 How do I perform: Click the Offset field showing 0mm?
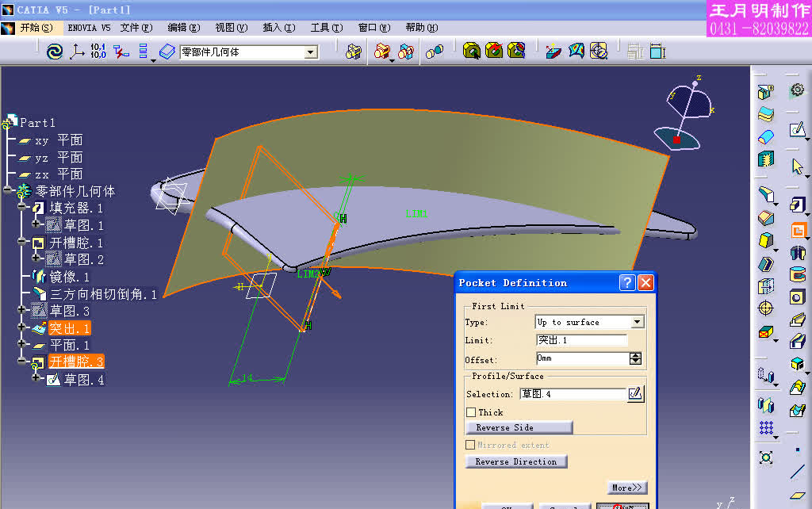point(583,358)
